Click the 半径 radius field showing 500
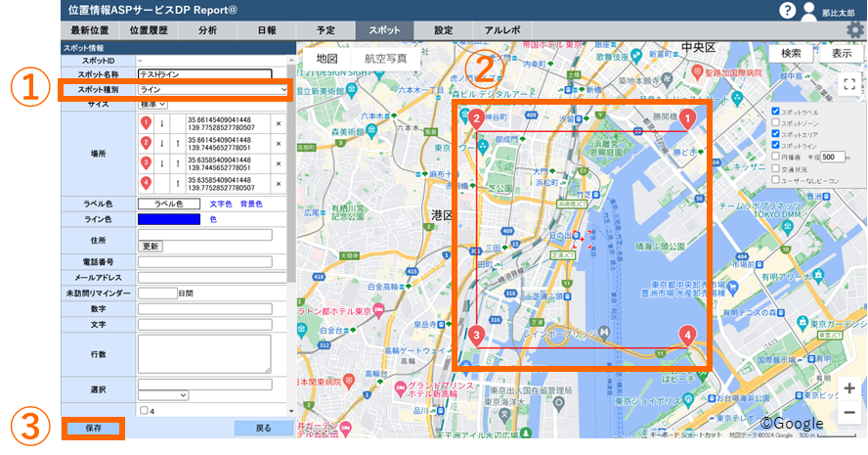 [x=832, y=157]
